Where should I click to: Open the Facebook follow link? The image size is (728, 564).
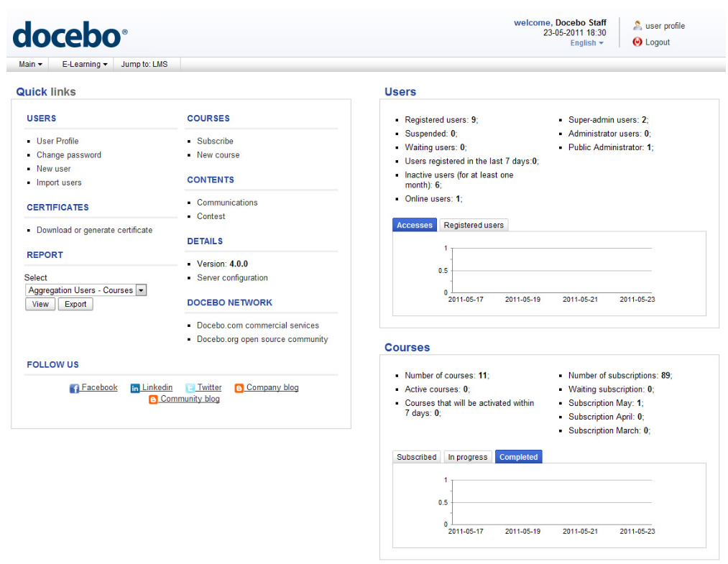99,387
